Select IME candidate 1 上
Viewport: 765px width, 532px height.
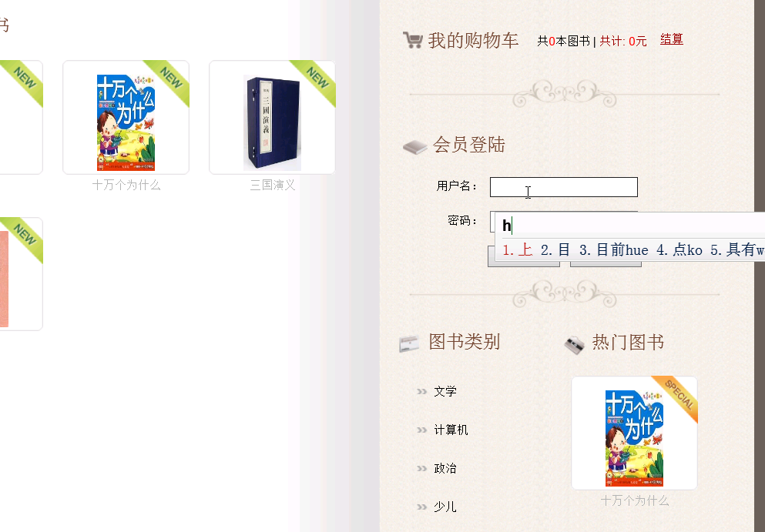[517, 250]
